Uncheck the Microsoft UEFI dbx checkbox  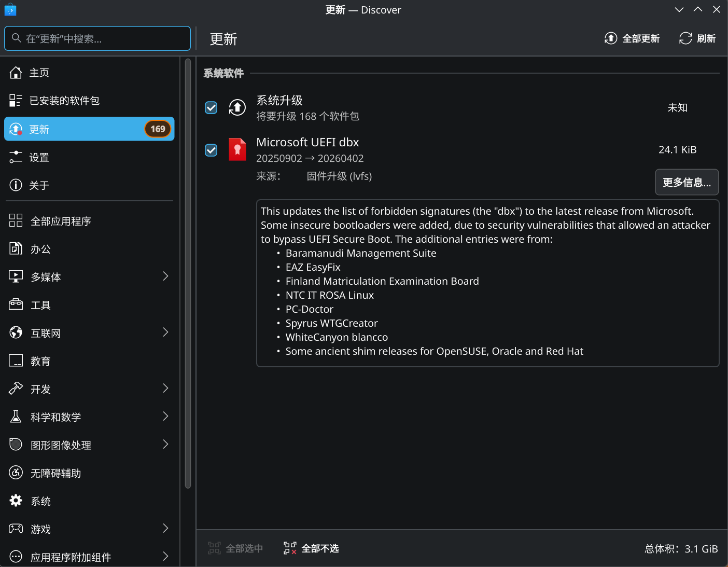[x=211, y=150]
